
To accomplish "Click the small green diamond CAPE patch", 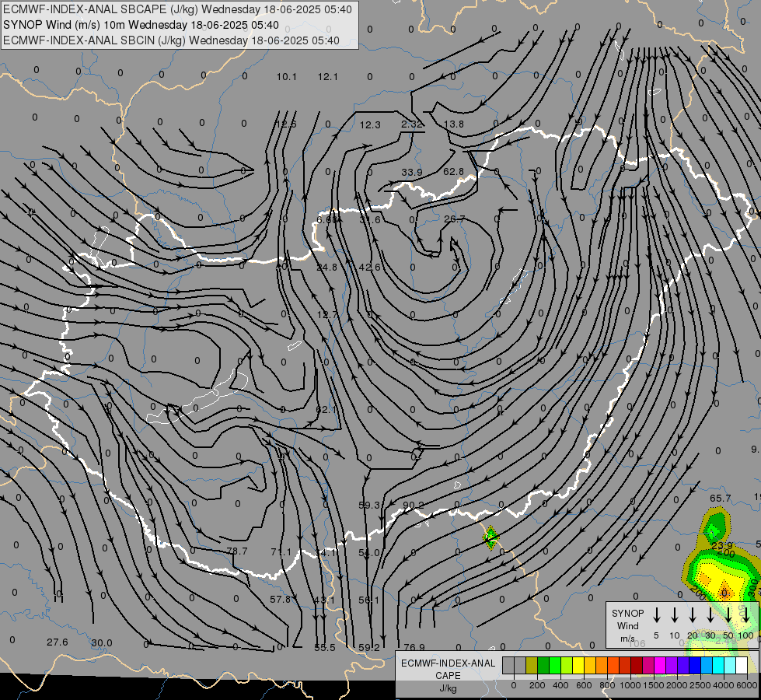I will pyautogui.click(x=490, y=537).
